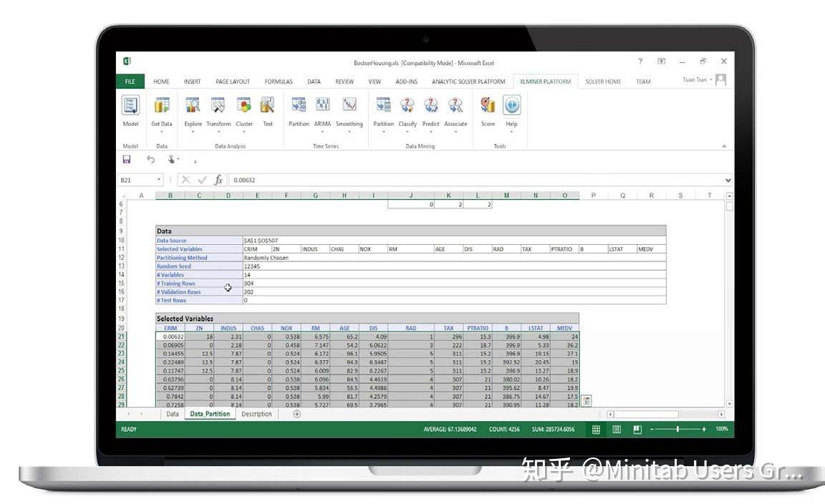Viewport: 825px width, 504px height.
Task: Expand the Predict dropdown arrow
Action: (x=430, y=132)
